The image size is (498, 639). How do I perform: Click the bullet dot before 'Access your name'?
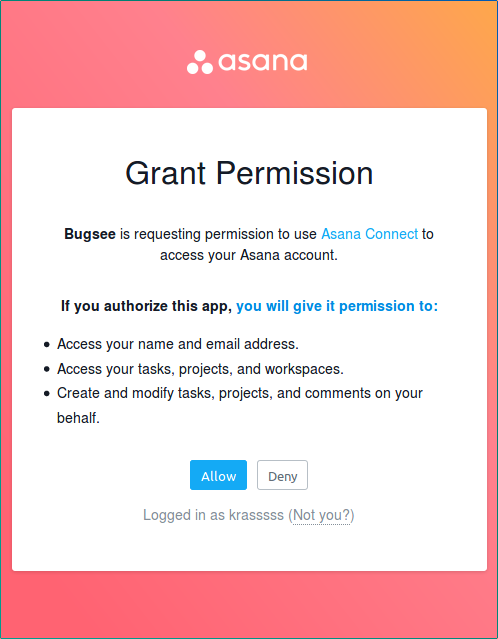pos(47,345)
